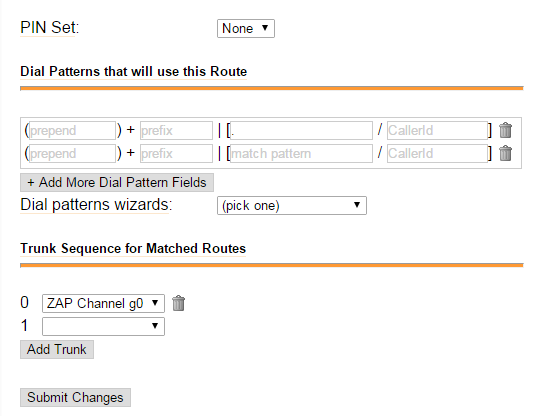Click the PIN Set label
Image resolution: width=557 pixels, height=416 pixels.
coord(49,28)
